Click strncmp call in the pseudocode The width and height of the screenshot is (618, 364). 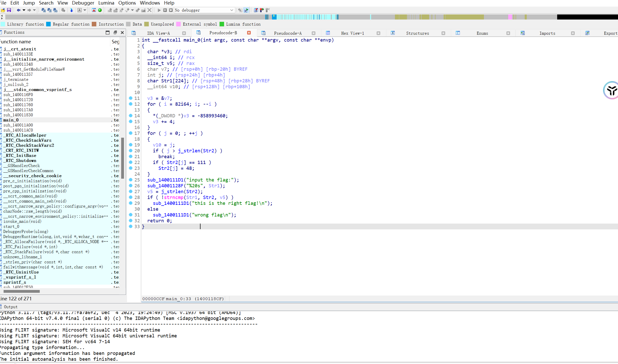click(x=174, y=197)
